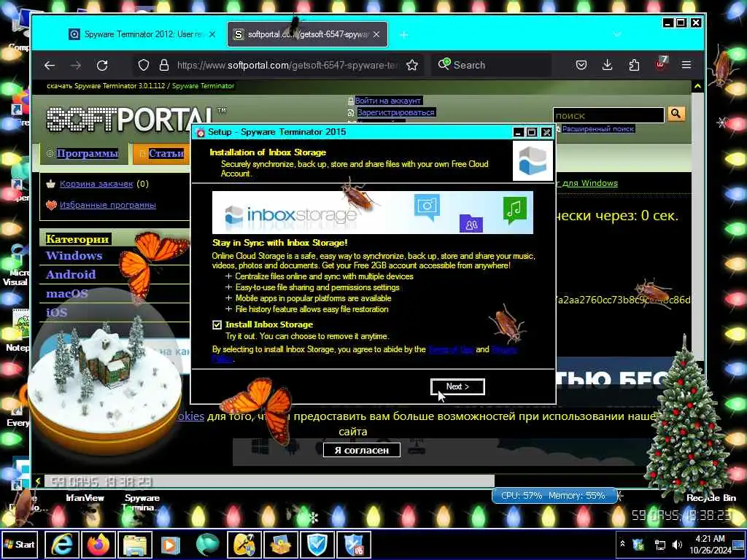Click the camera icon in the Inbox Storage banner
The width and height of the screenshot is (747, 560).
(426, 206)
